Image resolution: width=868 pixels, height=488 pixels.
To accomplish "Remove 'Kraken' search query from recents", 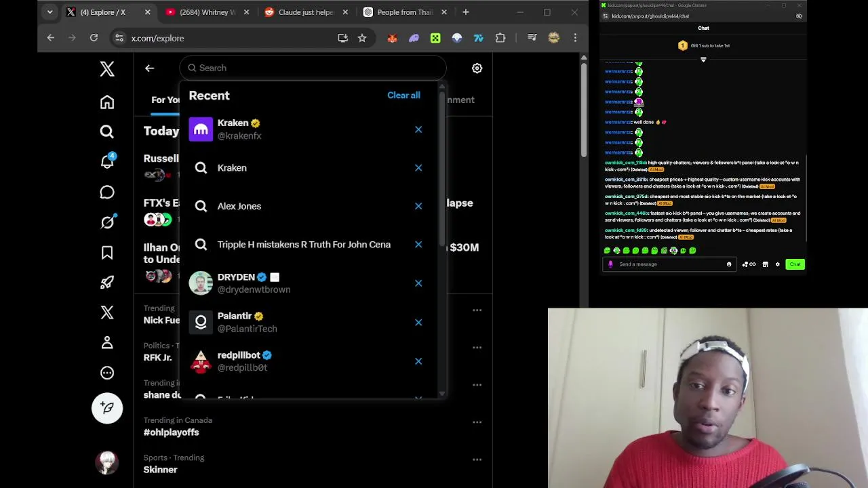I will [418, 167].
